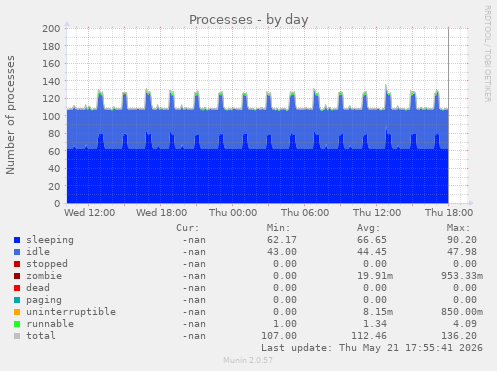Click the idle legend color swatch

[x=17, y=252]
